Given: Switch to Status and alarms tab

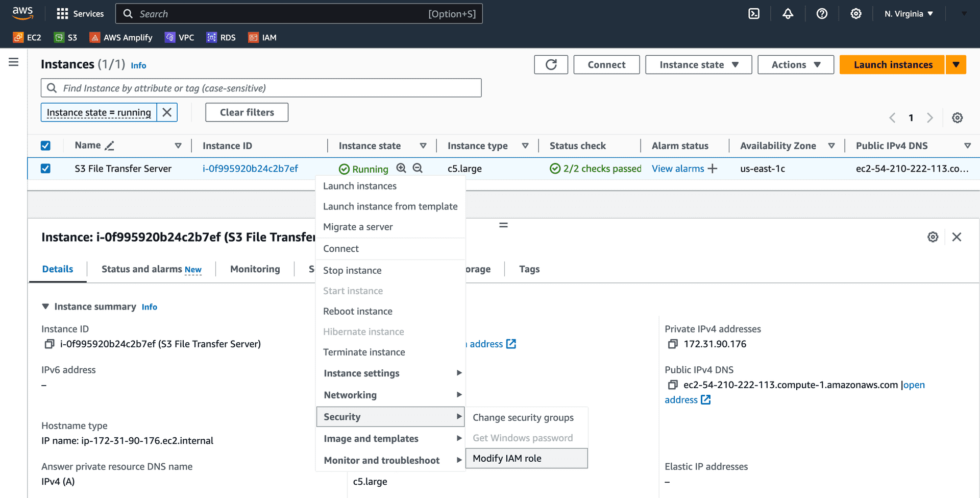Looking at the screenshot, I should tap(151, 269).
